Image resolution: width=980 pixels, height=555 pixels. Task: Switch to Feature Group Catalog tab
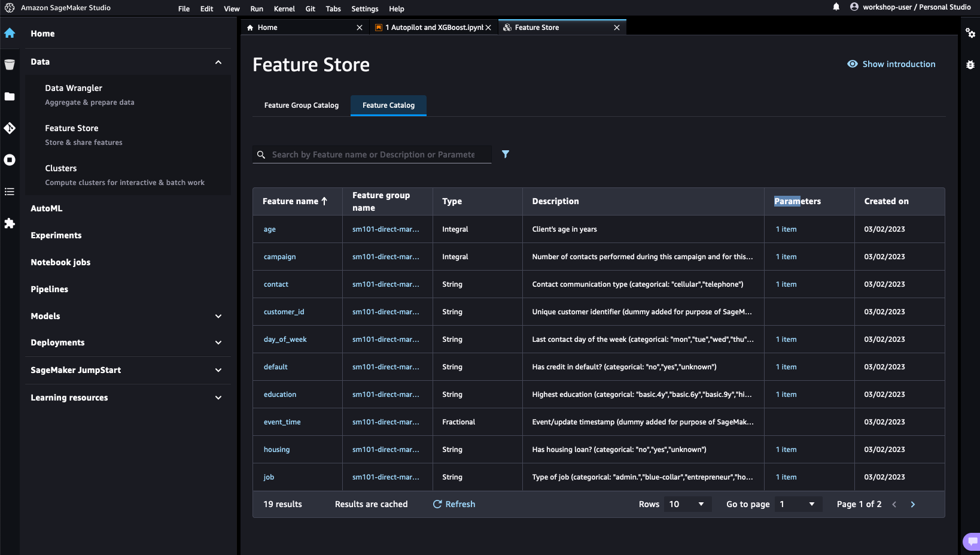coord(302,105)
